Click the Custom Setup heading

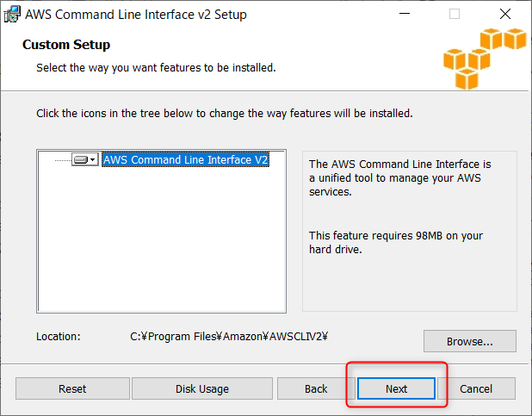click(66, 45)
